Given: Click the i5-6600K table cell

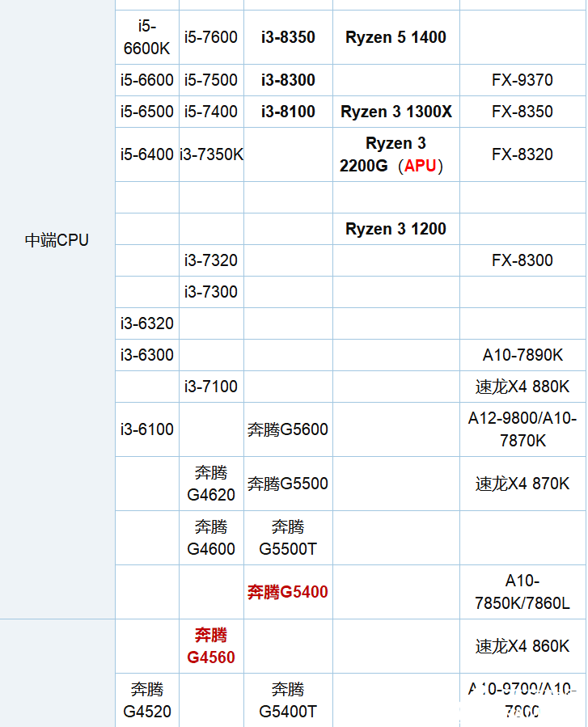Looking at the screenshot, I should point(147,37).
